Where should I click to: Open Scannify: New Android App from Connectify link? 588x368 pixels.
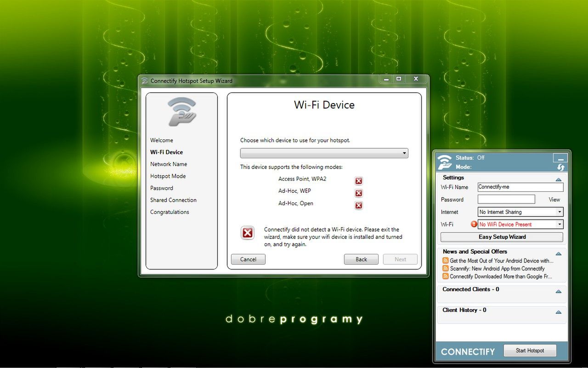(x=497, y=269)
